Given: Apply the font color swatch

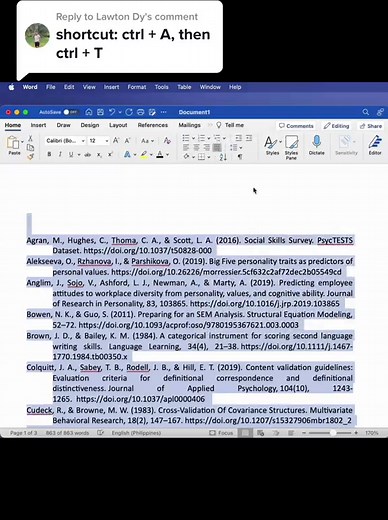Looking at the screenshot, I should point(160,154).
